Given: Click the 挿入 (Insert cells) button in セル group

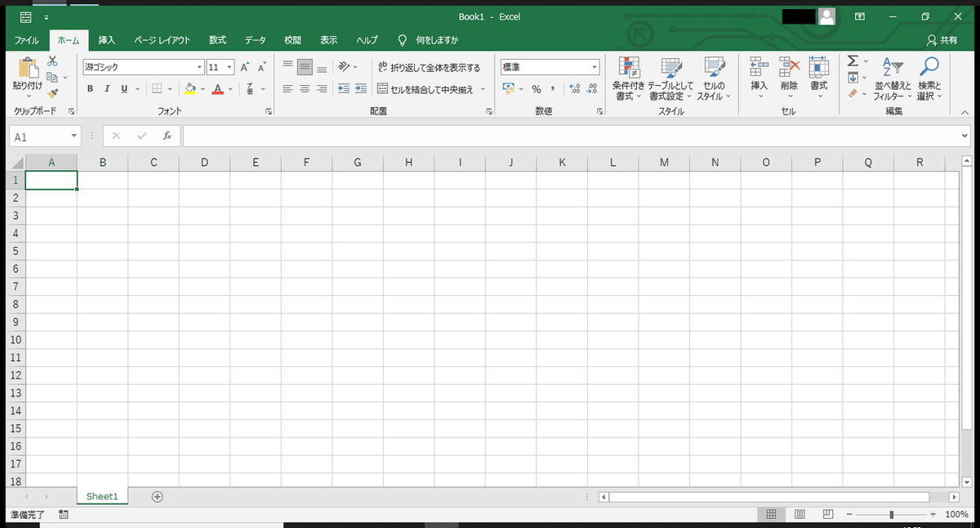Looking at the screenshot, I should tap(759, 78).
